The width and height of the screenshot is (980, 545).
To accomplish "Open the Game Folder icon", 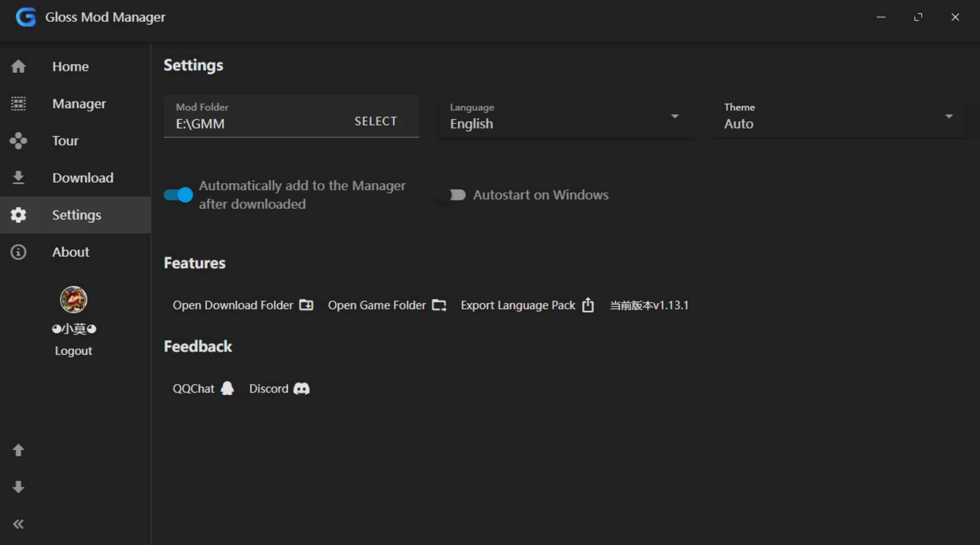I will coord(439,305).
